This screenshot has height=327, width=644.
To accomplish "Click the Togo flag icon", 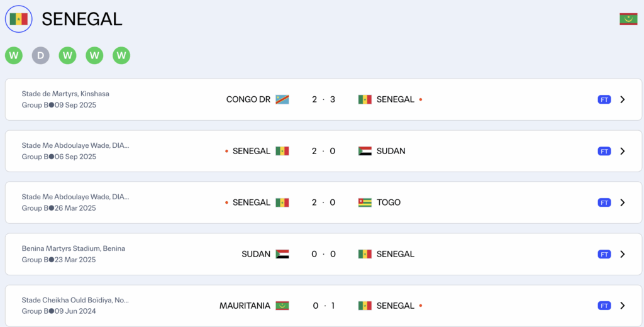I will coord(365,202).
